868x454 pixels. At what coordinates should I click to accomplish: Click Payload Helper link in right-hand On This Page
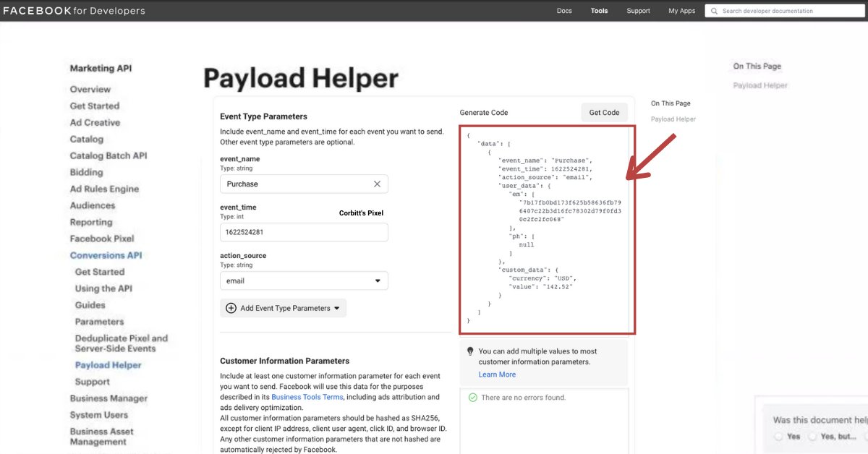tap(760, 85)
